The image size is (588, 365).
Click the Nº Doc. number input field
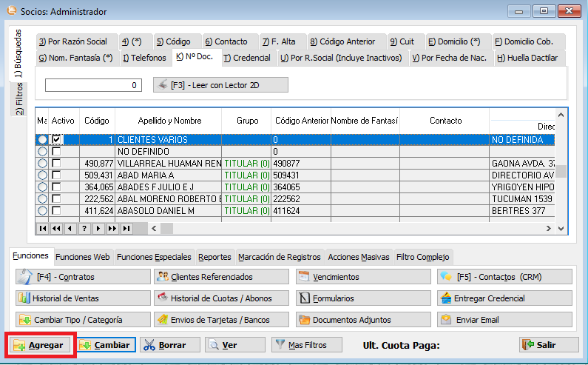[93, 85]
